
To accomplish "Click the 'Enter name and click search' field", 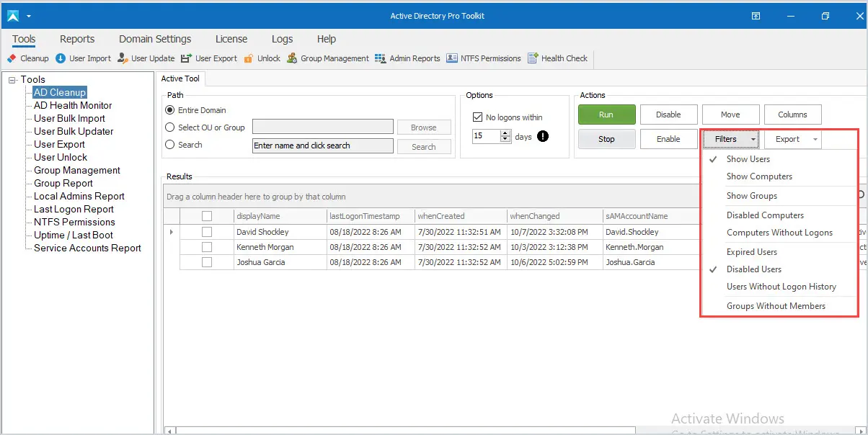I will coord(323,145).
